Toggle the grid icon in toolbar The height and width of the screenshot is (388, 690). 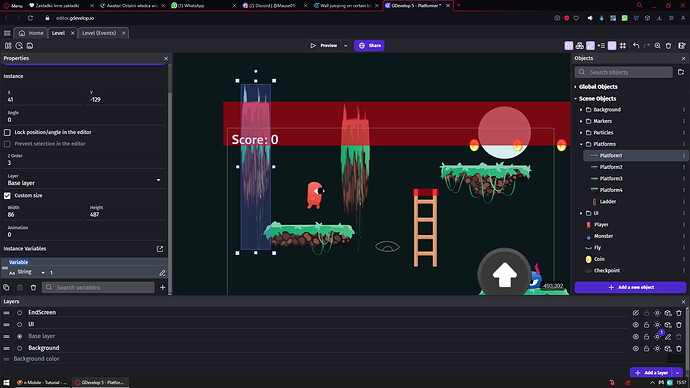[623, 46]
